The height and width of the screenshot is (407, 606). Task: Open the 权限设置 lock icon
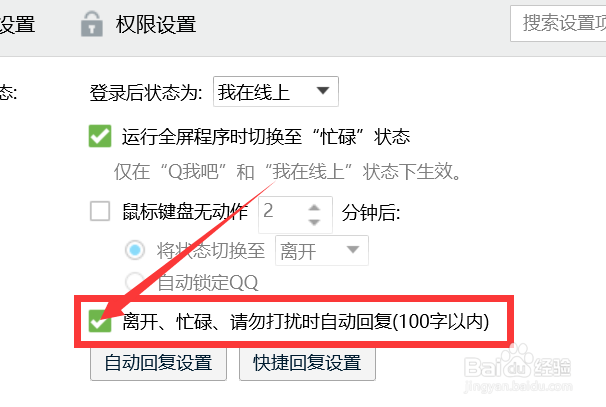click(92, 24)
